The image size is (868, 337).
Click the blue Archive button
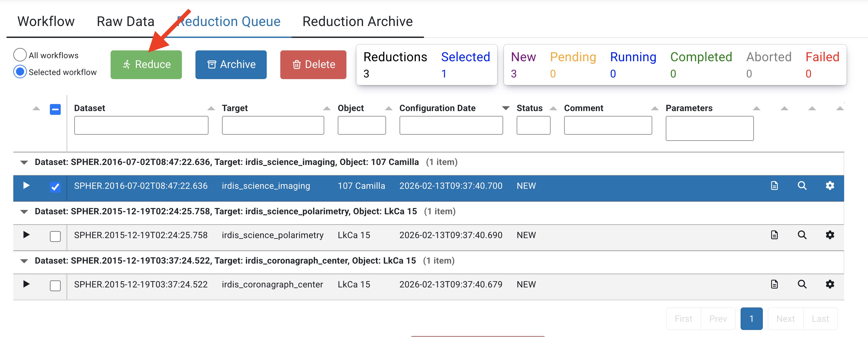point(231,65)
